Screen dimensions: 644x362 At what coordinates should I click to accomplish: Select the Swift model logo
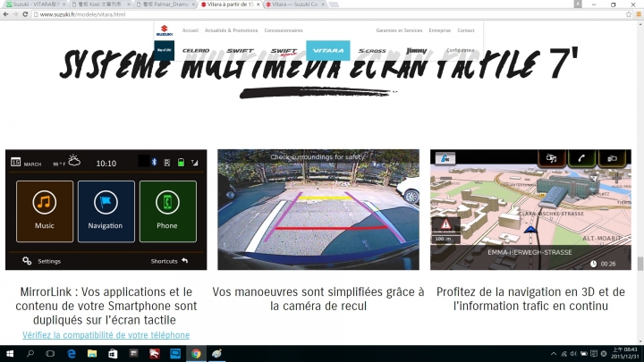pyautogui.click(x=241, y=50)
